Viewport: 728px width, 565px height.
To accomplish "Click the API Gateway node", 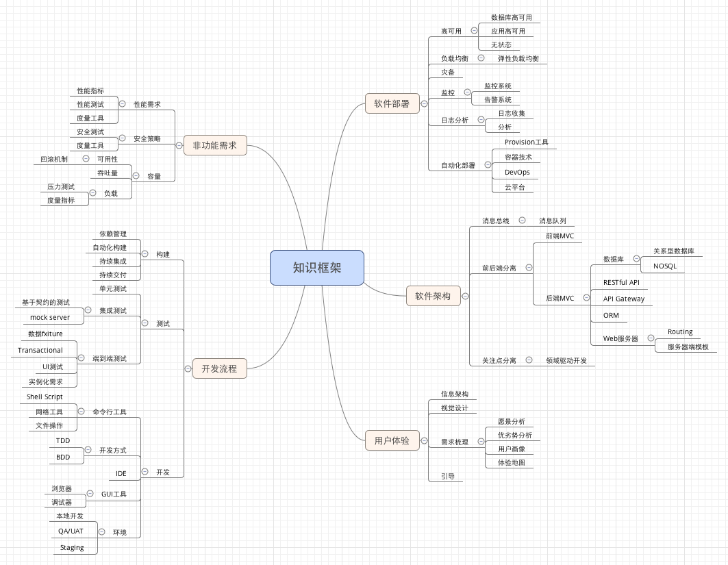I will click(623, 299).
